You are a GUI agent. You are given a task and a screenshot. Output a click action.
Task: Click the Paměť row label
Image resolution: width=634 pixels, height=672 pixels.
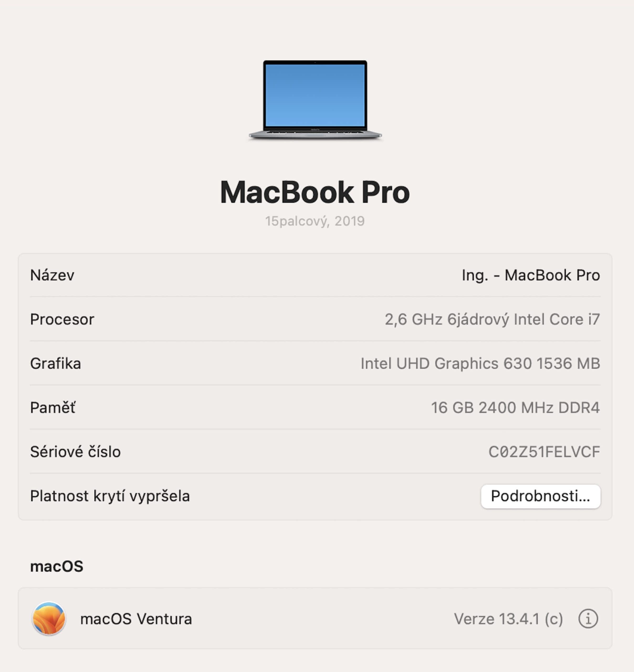point(53,407)
